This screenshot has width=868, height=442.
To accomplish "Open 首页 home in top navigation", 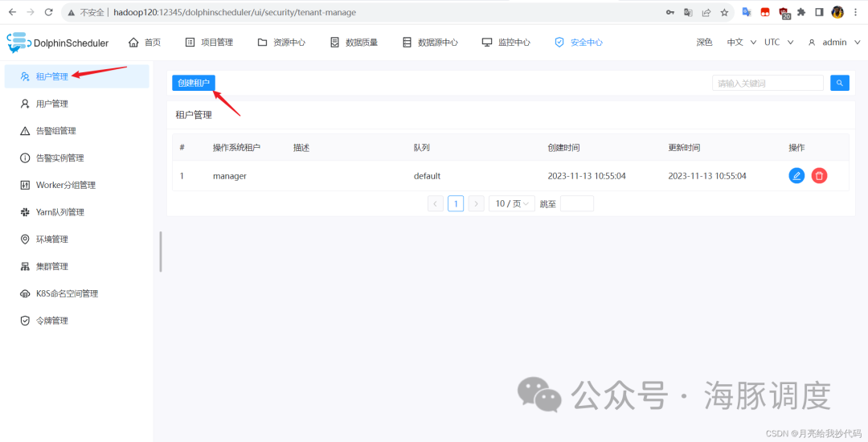I will click(145, 42).
